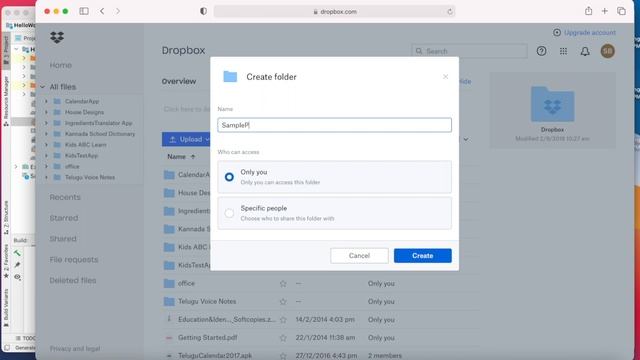Open Deleted files in the sidebar
This screenshot has height=360, width=640.
[73, 280]
